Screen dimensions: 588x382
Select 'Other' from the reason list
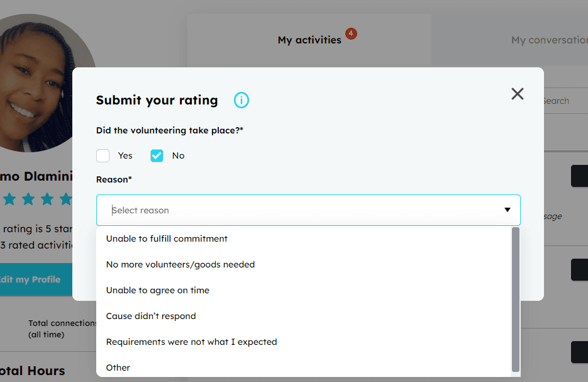click(118, 368)
